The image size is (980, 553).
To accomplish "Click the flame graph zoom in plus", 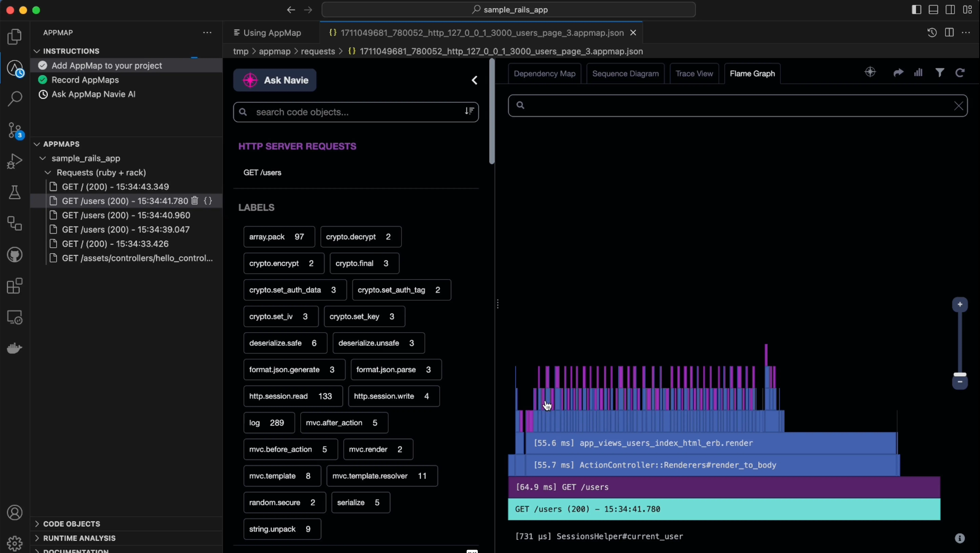I will tap(960, 304).
